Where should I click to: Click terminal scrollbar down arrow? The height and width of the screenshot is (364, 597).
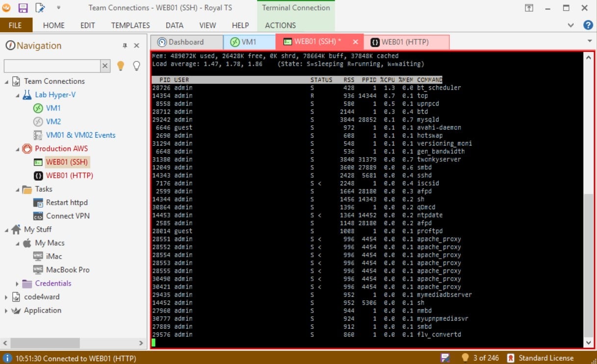point(589,343)
